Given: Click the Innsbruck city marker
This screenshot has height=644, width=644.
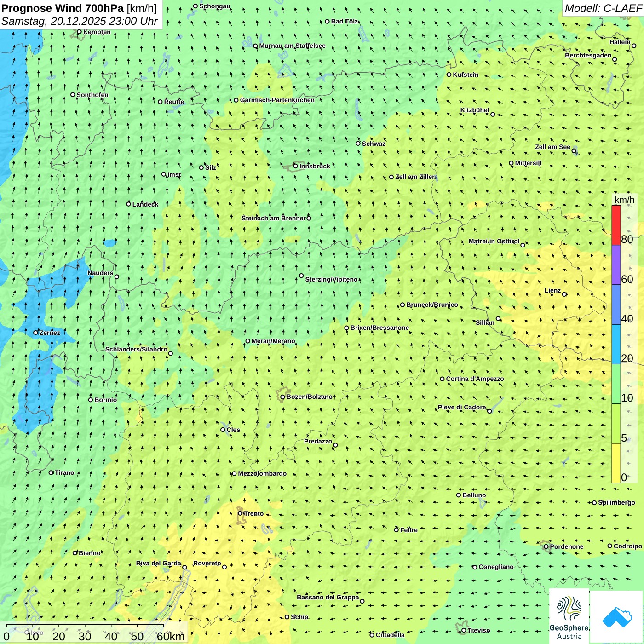Looking at the screenshot, I should [x=296, y=166].
